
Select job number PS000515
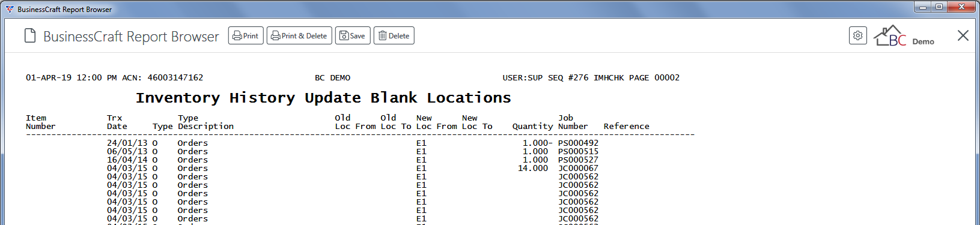tap(578, 152)
